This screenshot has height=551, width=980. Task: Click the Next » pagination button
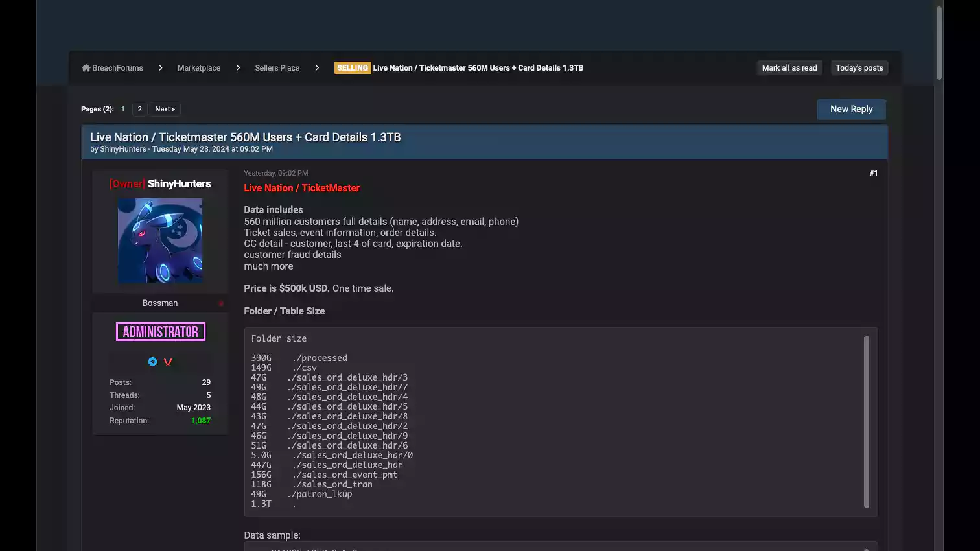click(165, 109)
